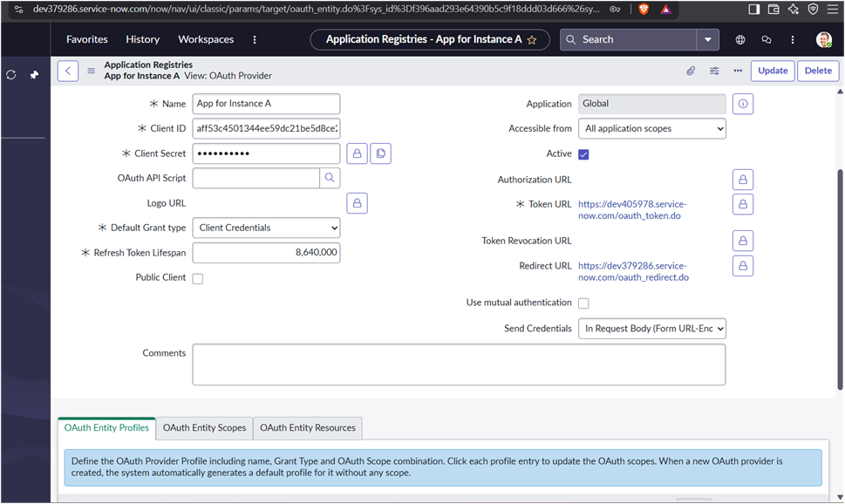This screenshot has height=504, width=845.
Task: Add page to favorites star icon
Action: 532,40
